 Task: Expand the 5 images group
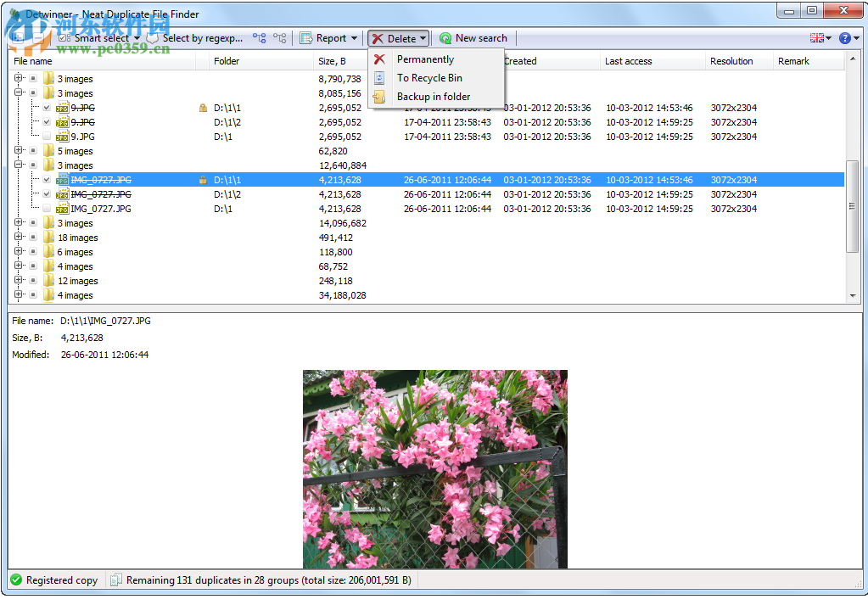point(19,150)
